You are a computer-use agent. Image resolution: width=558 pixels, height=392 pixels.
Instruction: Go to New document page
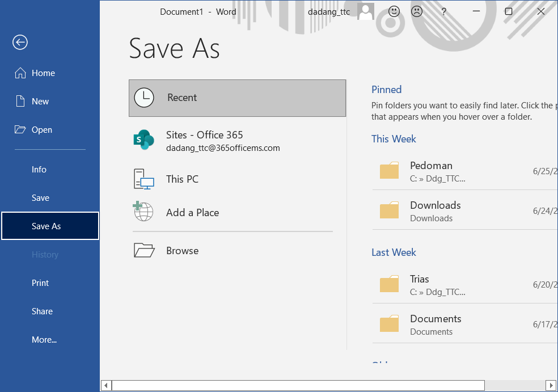(x=40, y=102)
